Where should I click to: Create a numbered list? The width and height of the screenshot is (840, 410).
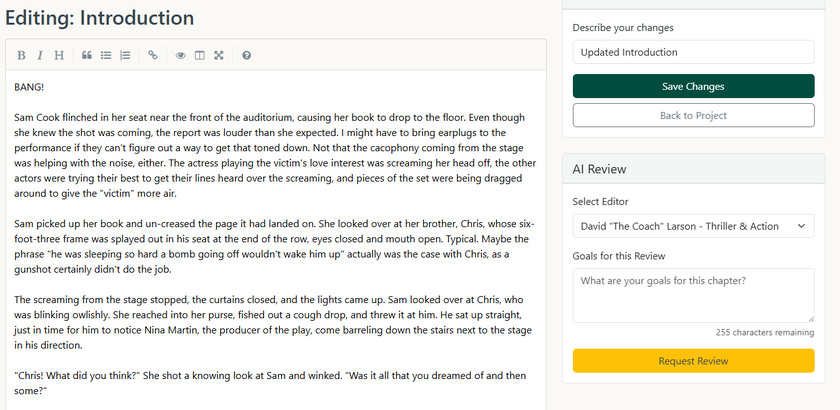coord(125,55)
